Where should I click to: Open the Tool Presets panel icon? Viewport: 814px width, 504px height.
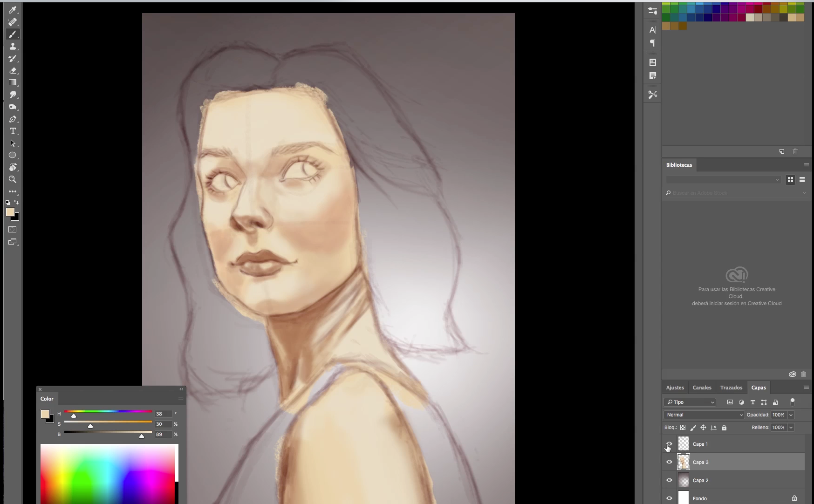(x=652, y=95)
